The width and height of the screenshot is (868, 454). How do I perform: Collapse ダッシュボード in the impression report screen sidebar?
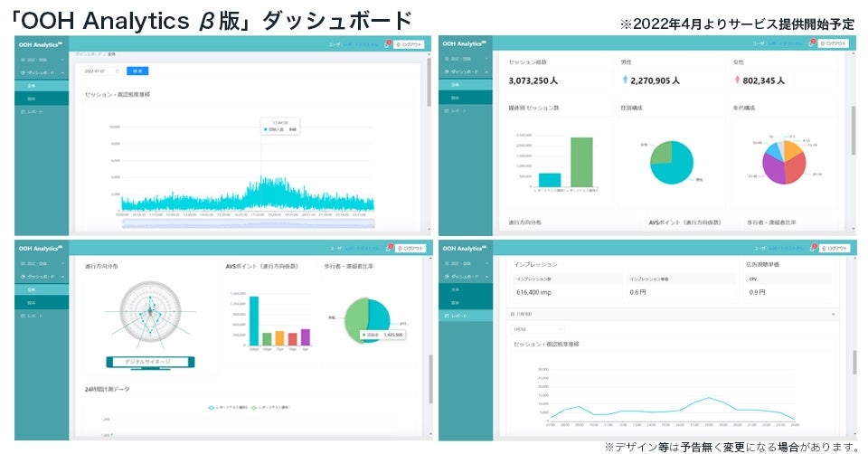tap(466, 276)
